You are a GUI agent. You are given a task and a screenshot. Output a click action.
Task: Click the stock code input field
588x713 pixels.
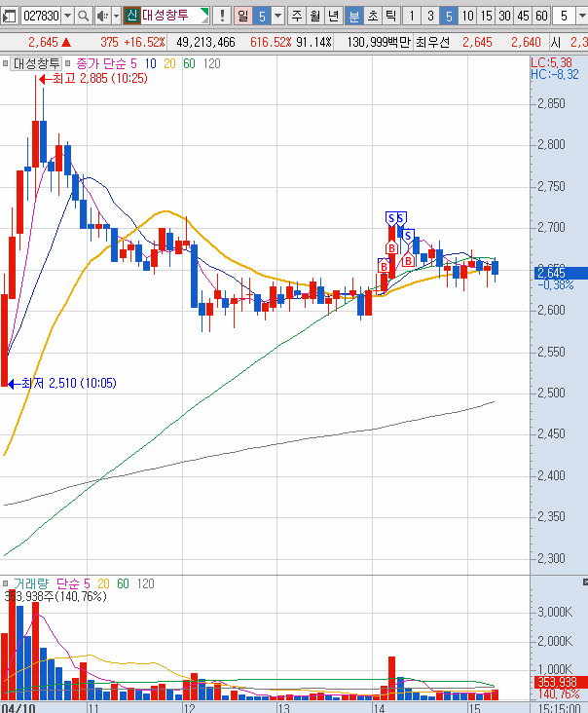40,16
